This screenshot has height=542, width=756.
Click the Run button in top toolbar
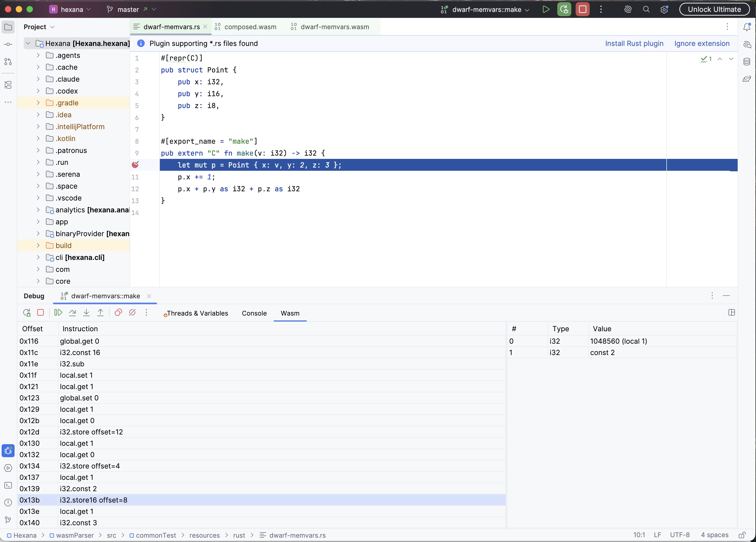(546, 9)
